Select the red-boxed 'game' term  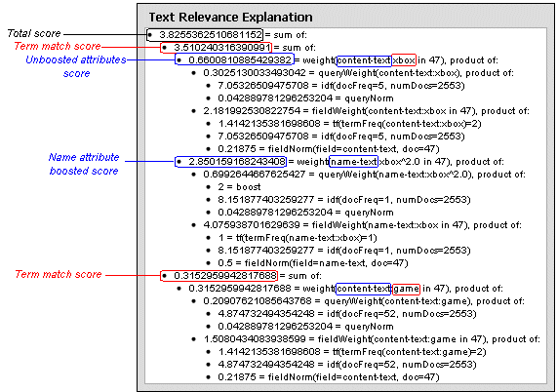click(x=406, y=289)
